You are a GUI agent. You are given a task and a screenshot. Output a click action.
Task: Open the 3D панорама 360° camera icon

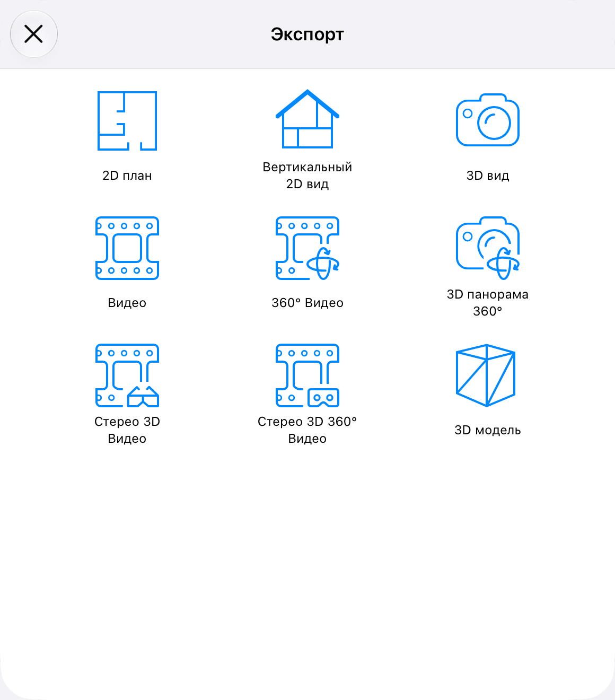[488, 247]
